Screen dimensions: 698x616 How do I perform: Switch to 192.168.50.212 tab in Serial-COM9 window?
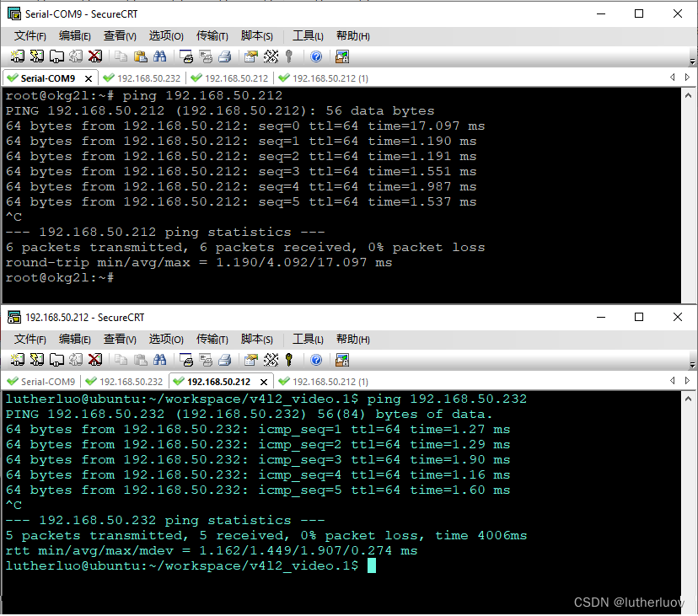(229, 78)
